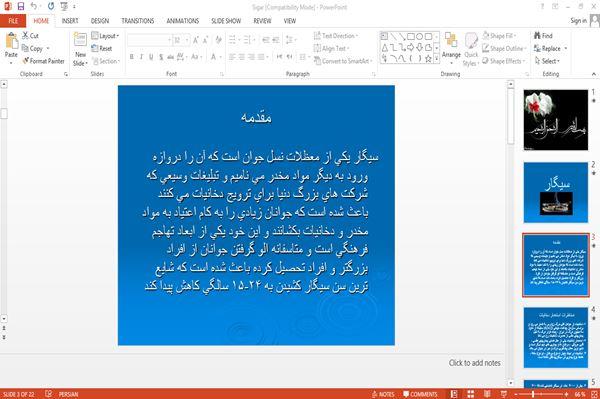Switch to the TRANSITIONS tab

click(138, 21)
